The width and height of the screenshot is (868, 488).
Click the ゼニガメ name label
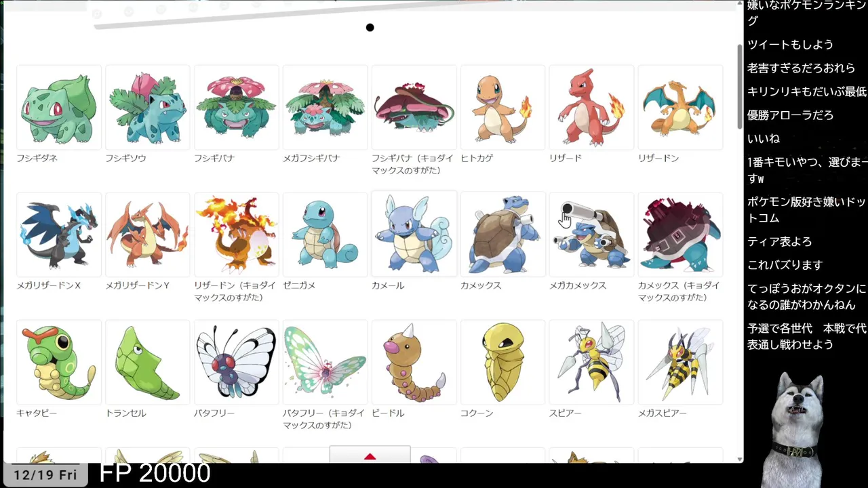click(x=299, y=285)
